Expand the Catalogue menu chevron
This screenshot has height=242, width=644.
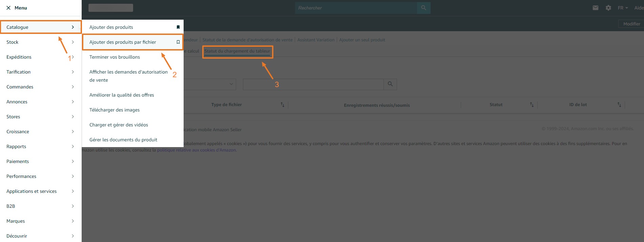click(73, 27)
